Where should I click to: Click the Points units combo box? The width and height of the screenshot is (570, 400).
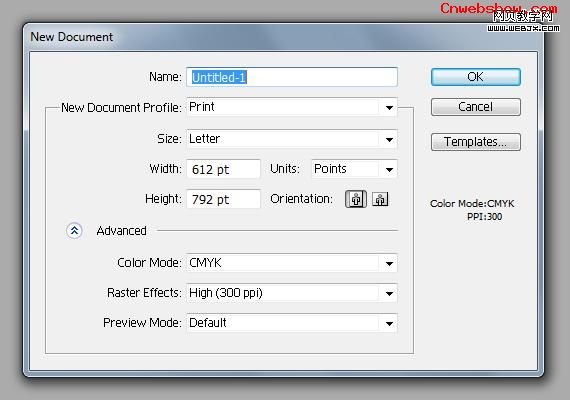coord(354,169)
